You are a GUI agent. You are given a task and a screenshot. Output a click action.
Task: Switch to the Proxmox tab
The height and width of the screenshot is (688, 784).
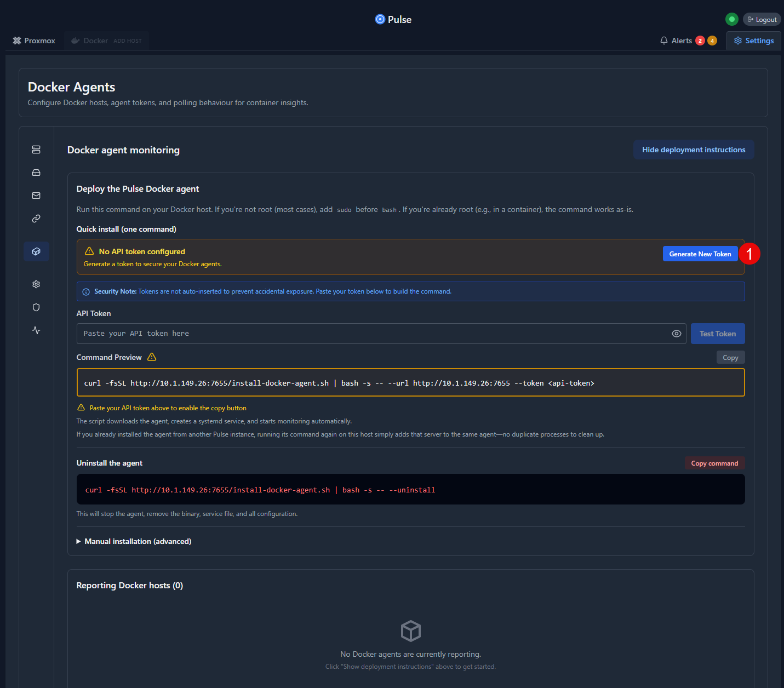point(34,41)
